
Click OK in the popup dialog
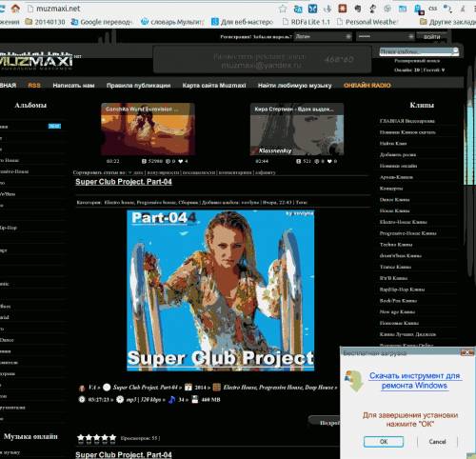pos(384,442)
